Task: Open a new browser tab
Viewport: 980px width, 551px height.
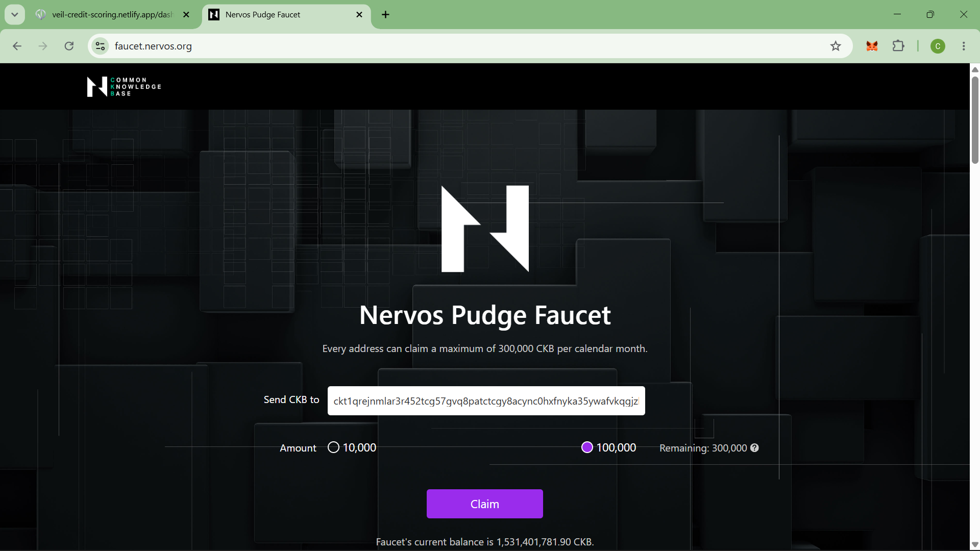Action: (386, 15)
